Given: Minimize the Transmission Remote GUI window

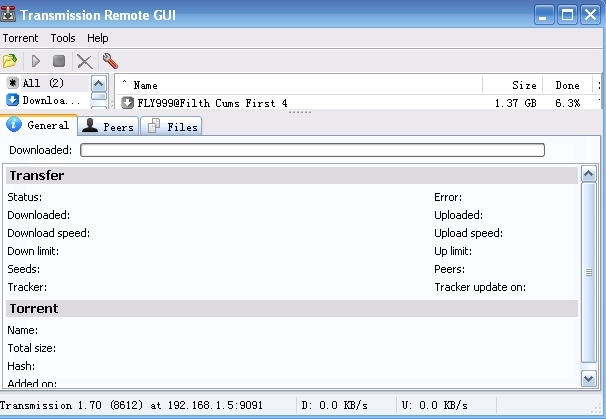Looking at the screenshot, I should tap(544, 15).
